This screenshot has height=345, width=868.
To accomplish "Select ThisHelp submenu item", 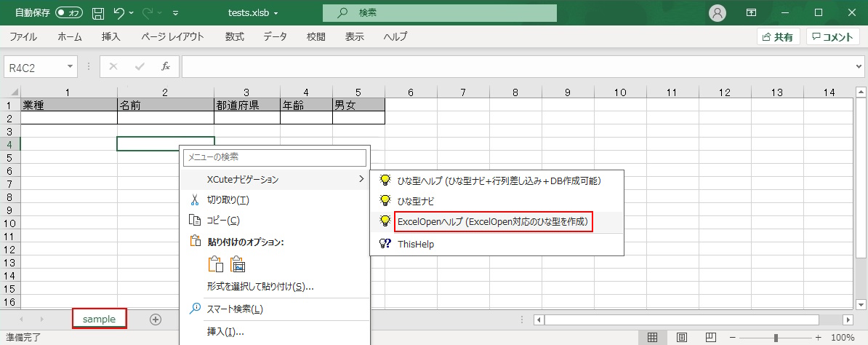I will (x=497, y=244).
